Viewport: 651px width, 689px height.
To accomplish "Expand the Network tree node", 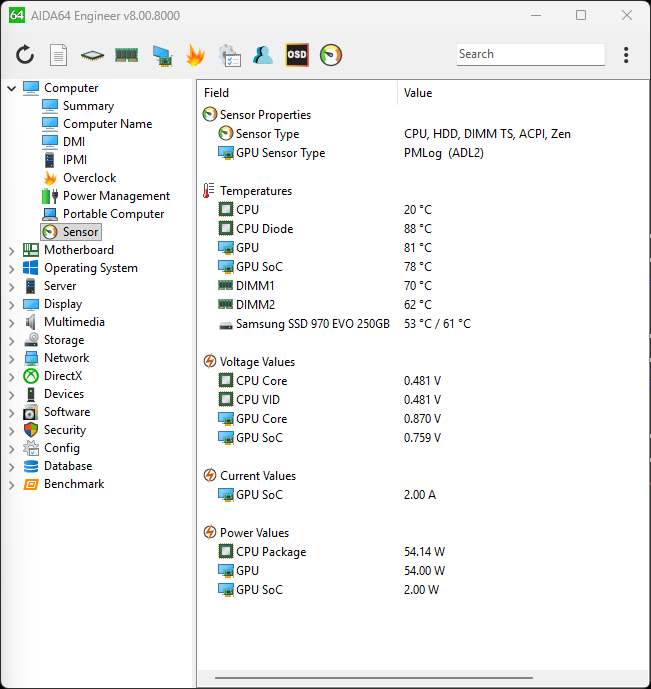I will (12, 359).
